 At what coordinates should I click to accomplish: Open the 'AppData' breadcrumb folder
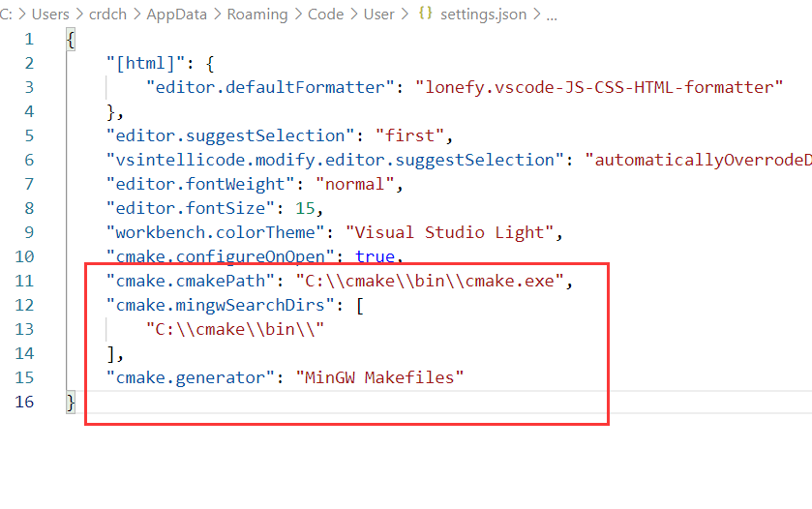click(176, 14)
